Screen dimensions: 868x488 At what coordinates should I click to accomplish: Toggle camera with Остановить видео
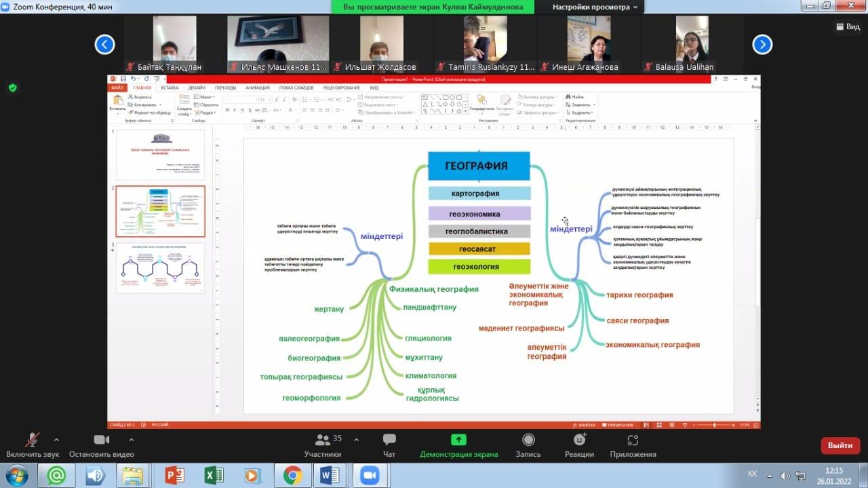[101, 440]
